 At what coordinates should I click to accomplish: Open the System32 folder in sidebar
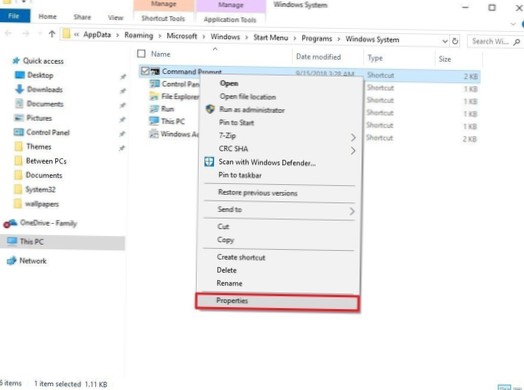[40, 189]
